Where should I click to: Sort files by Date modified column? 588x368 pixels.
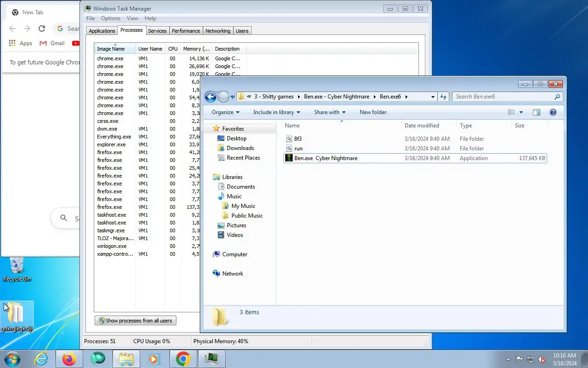point(429,126)
